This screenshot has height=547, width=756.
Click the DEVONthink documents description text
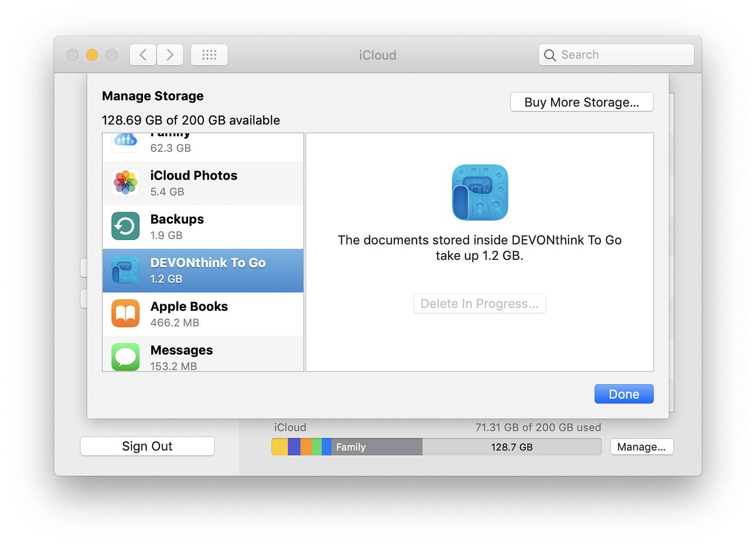pyautogui.click(x=480, y=248)
